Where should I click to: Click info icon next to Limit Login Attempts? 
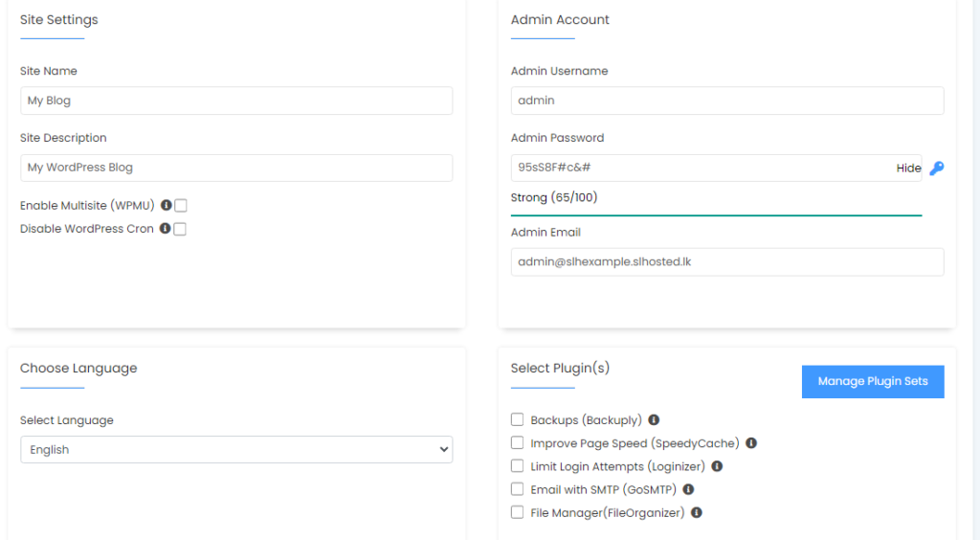717,466
